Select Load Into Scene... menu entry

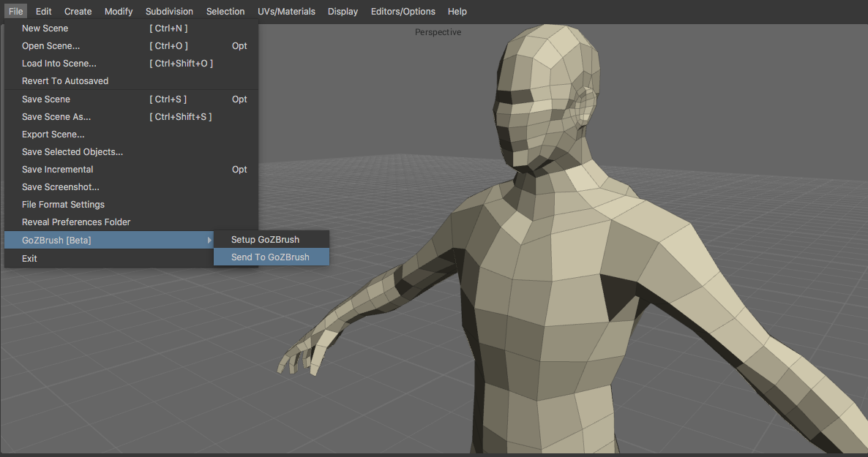coord(59,64)
